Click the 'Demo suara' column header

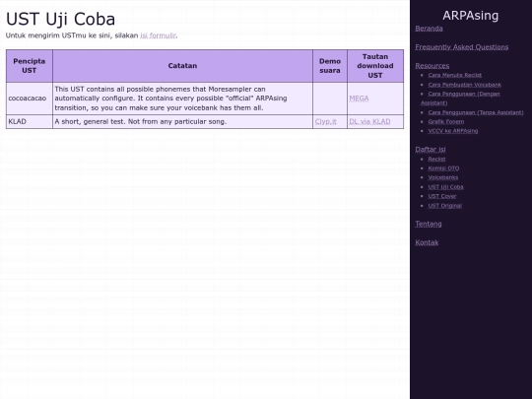pos(330,66)
